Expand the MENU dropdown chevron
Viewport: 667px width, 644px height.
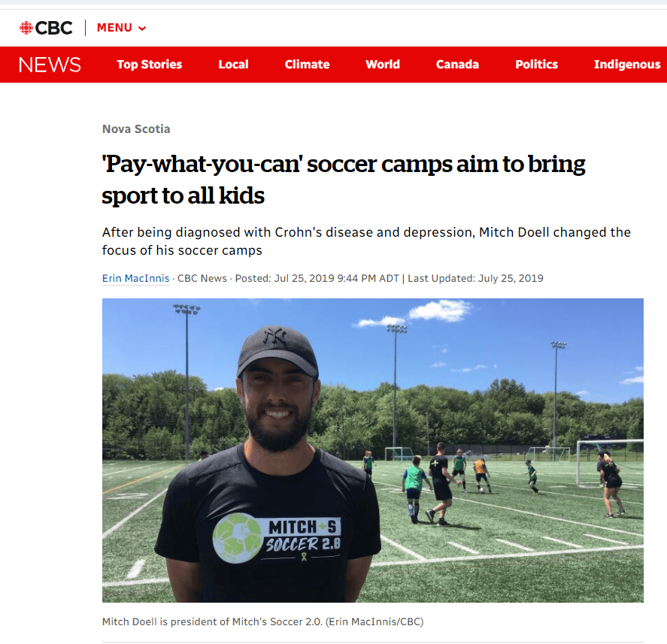tap(143, 29)
